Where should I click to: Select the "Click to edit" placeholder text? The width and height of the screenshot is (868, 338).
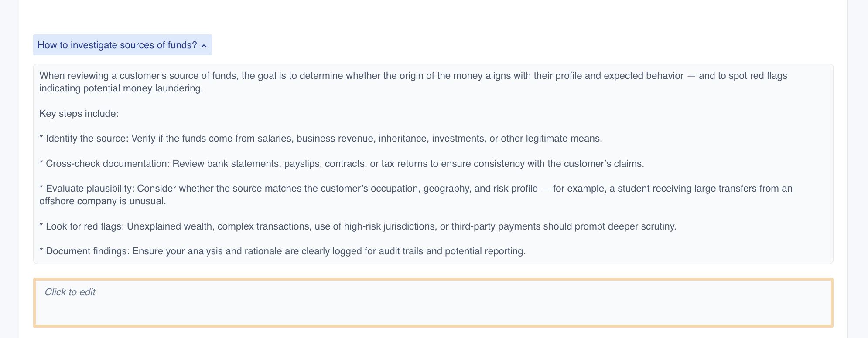[x=70, y=292]
